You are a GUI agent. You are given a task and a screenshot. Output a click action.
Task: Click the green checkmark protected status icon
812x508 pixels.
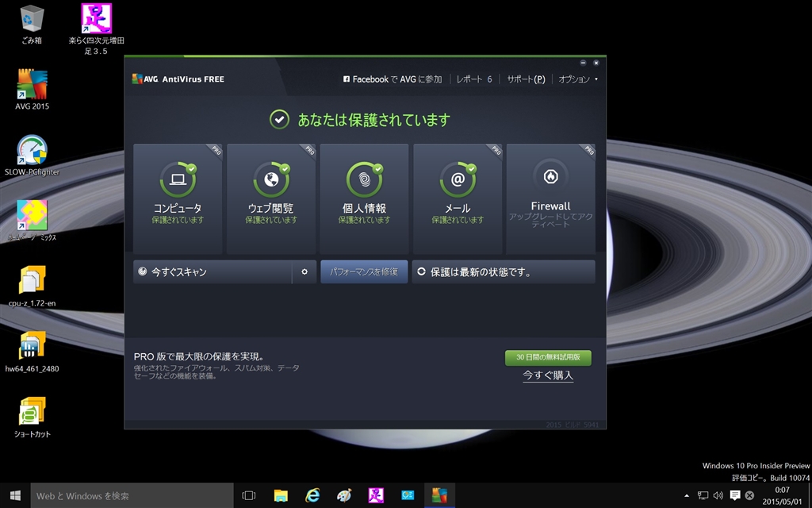(279, 120)
